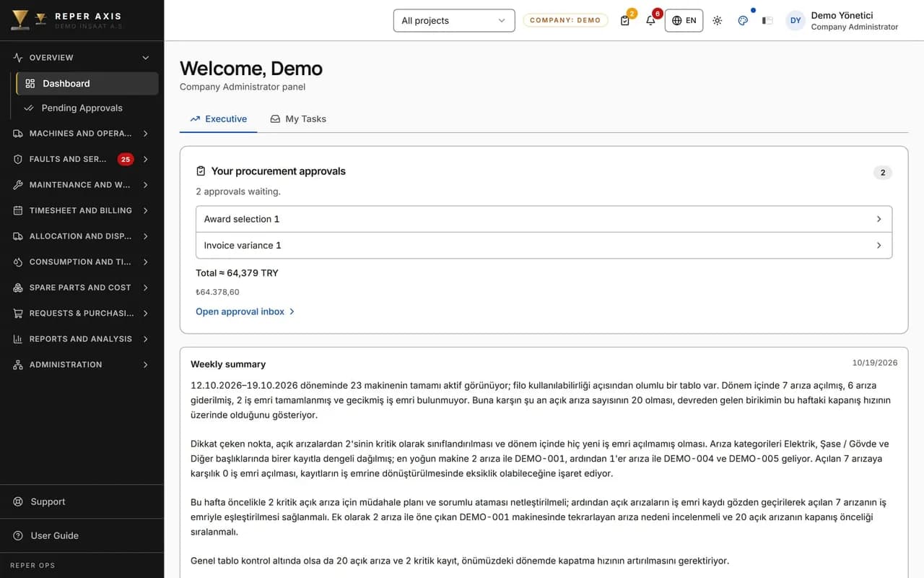Expand the Timesheet and Billing chevron

(x=146, y=210)
